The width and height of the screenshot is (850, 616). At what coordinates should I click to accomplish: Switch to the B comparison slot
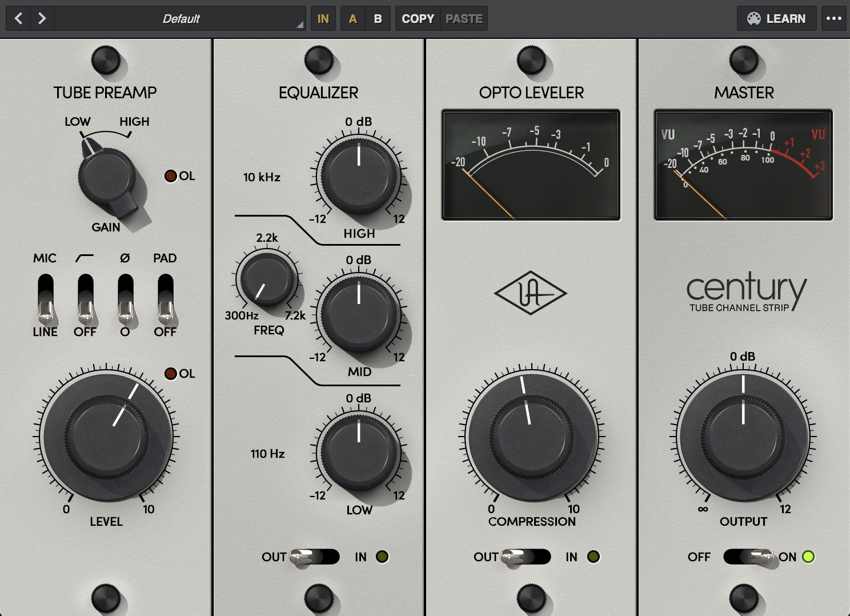(378, 18)
